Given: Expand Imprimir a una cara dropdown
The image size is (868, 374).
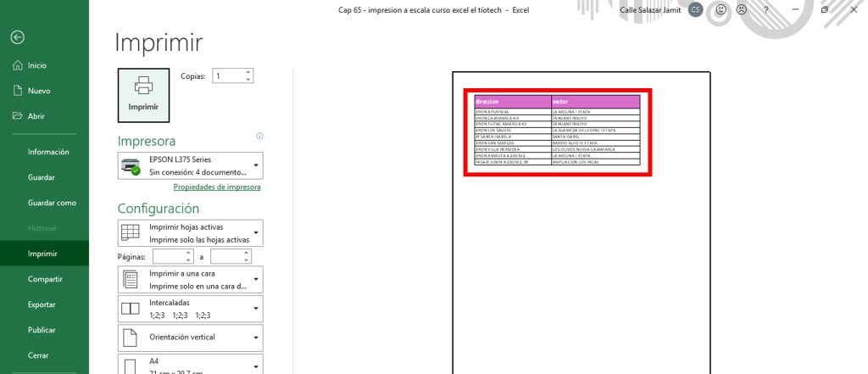Looking at the screenshot, I should (191, 279).
